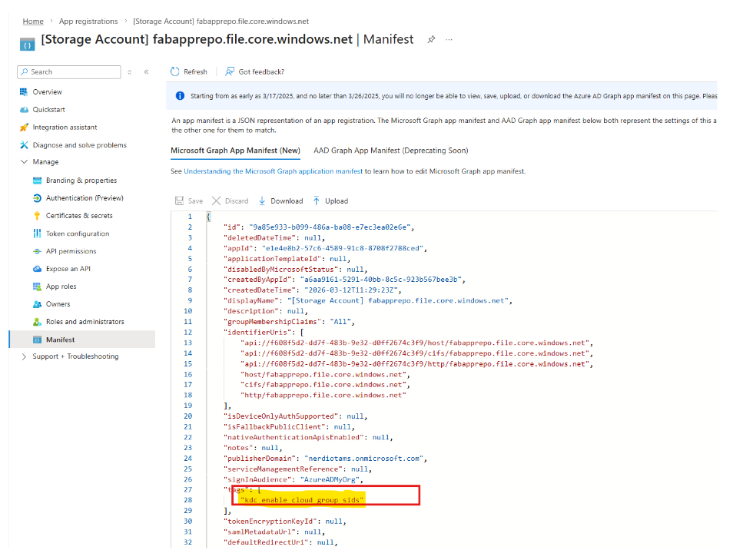Viewport: 733px width, 560px height.
Task: Click the Got feedback icon
Action: point(230,71)
